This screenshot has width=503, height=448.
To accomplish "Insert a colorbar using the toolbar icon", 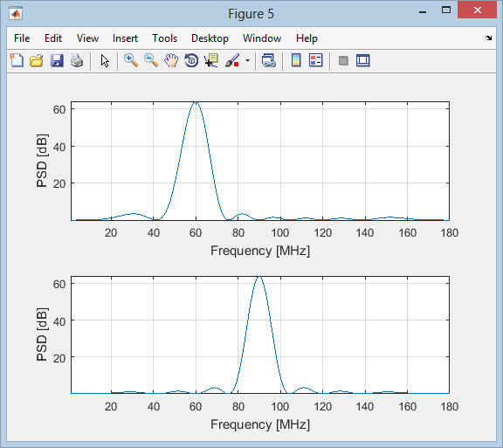I will [x=296, y=60].
